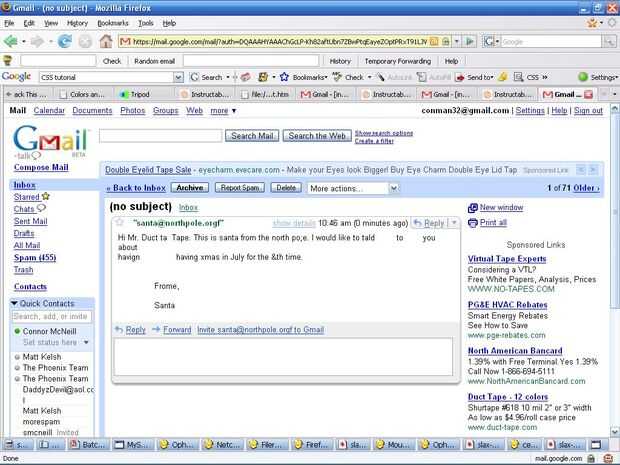Screen dimensions: 620x465
Task: Go to the Home page icon
Action: [106, 41]
